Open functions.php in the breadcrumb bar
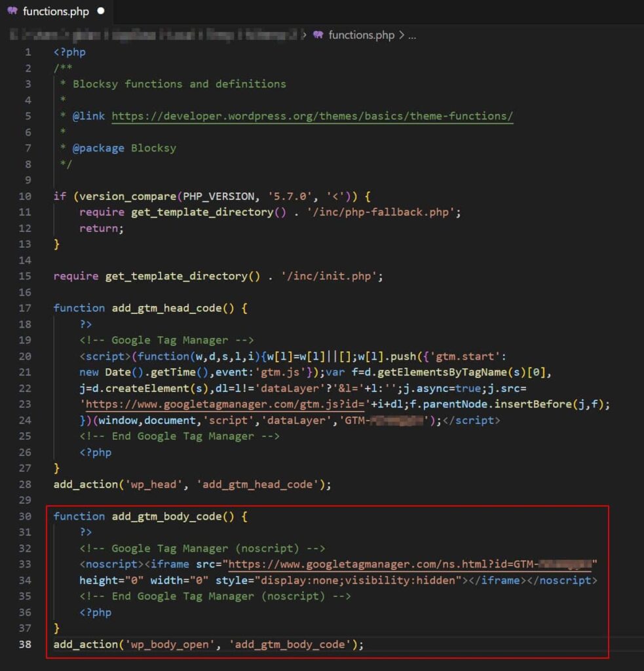Image resolution: width=644 pixels, height=671 pixels. [x=361, y=35]
